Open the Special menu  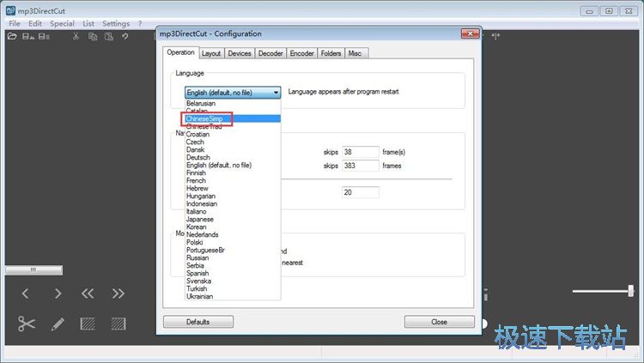tap(62, 24)
